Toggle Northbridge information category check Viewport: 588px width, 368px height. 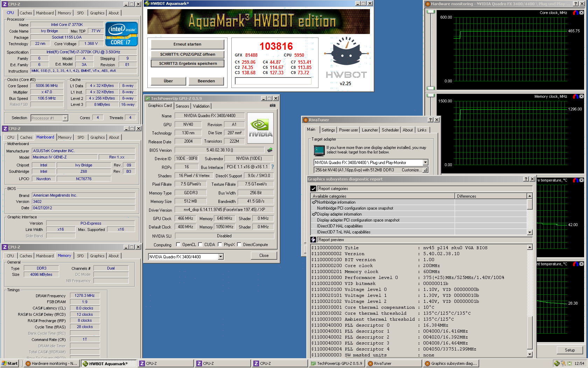tap(314, 202)
